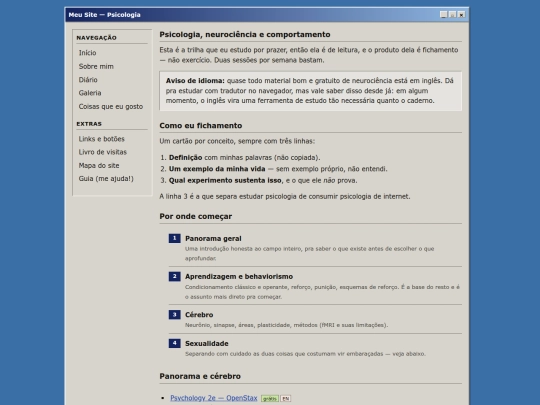540x405 pixels.
Task: Click step number 1 badge
Action: (x=175, y=238)
